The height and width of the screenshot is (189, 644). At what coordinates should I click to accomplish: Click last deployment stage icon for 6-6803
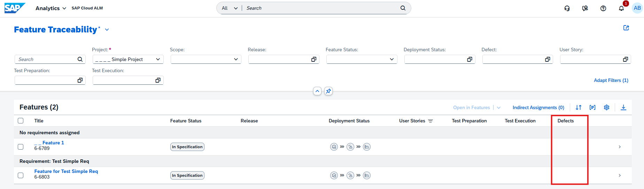367,175
